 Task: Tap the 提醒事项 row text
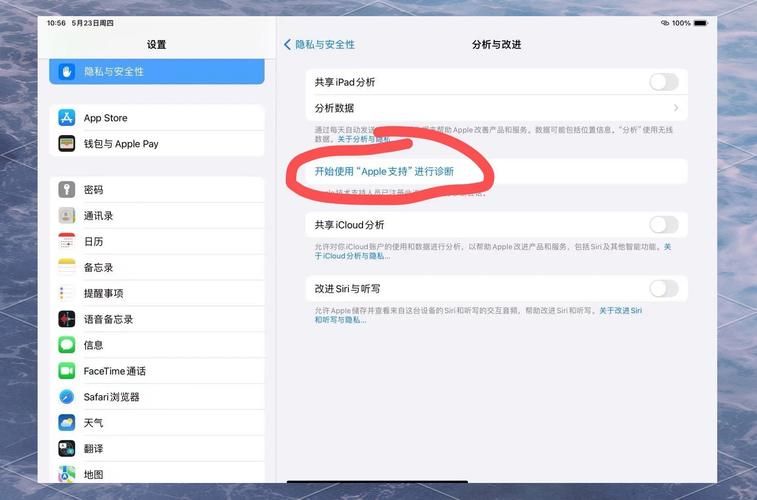tap(103, 293)
